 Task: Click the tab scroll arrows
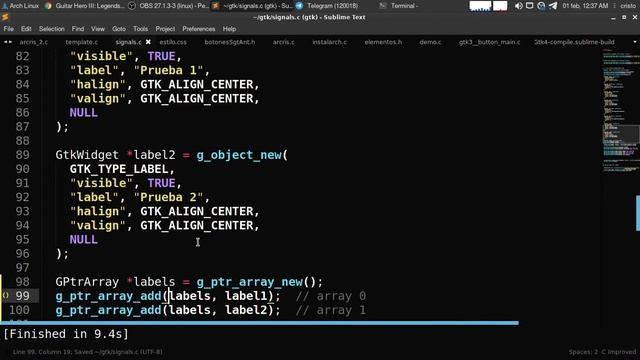point(8,42)
